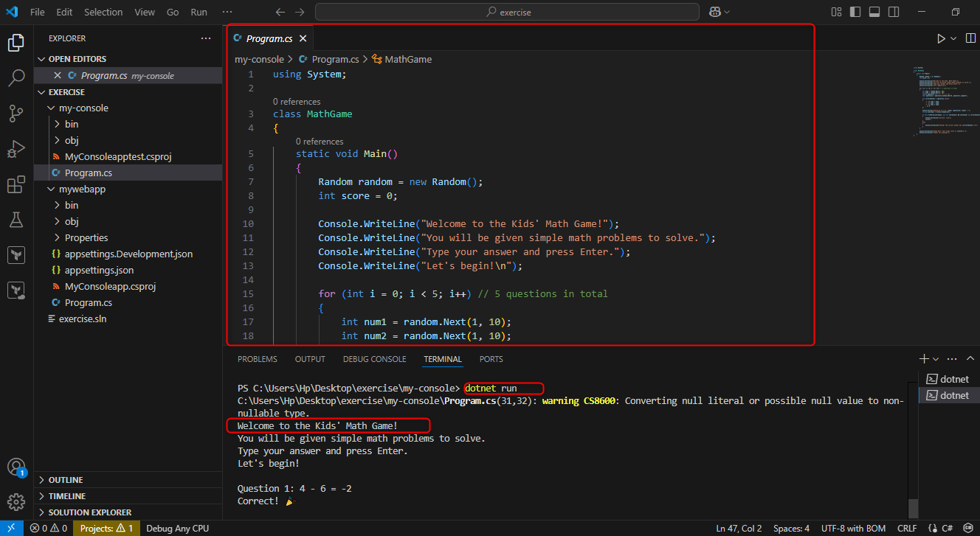Open the Selection menu
The height and width of the screenshot is (536, 980).
click(x=103, y=12)
